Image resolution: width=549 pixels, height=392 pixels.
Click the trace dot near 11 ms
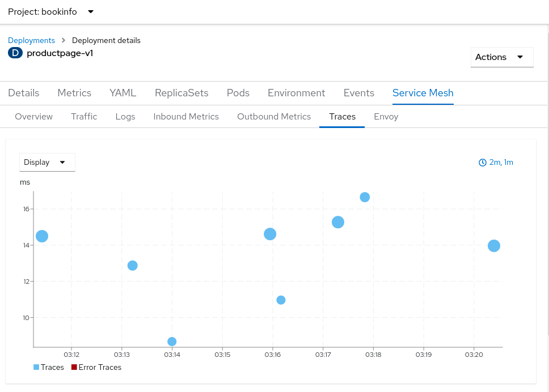coord(281,300)
